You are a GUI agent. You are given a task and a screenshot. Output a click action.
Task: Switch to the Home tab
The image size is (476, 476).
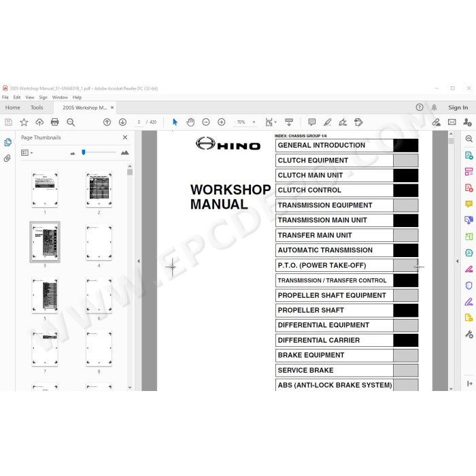click(13, 107)
